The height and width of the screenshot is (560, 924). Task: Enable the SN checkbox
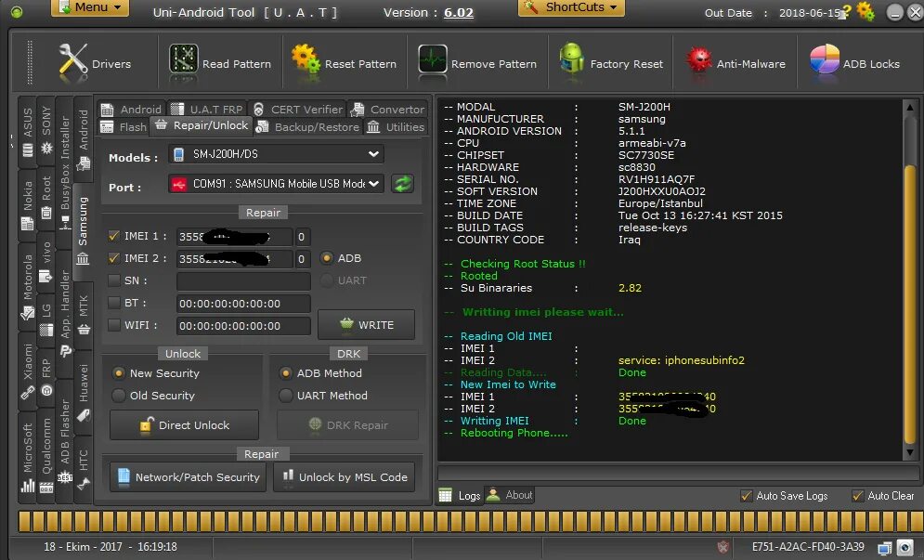(114, 280)
